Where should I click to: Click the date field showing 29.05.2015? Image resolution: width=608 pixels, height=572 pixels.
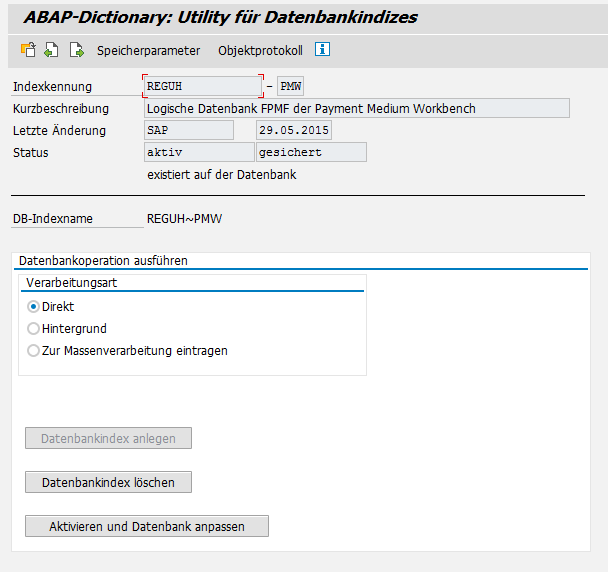(x=293, y=131)
